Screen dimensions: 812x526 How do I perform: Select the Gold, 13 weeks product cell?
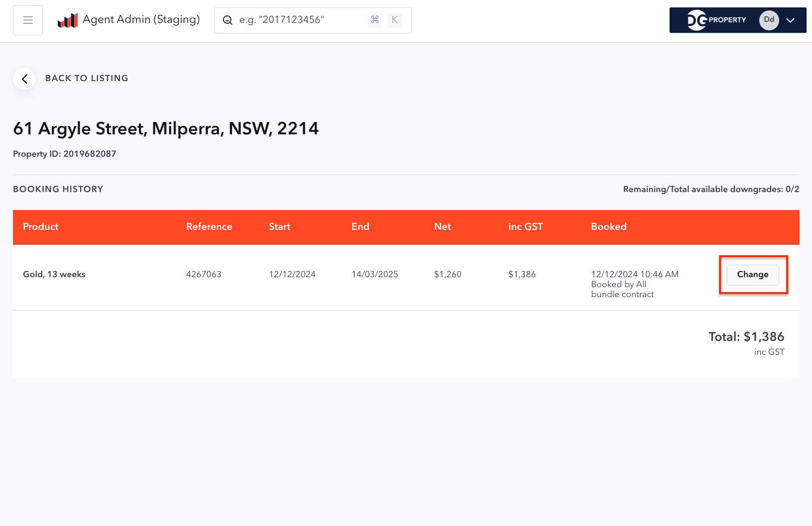click(x=54, y=275)
